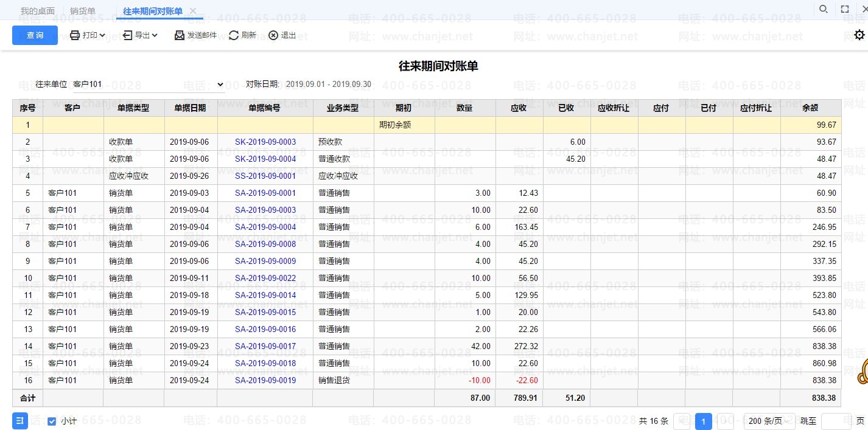Click the 退出 exit icon

click(273, 35)
